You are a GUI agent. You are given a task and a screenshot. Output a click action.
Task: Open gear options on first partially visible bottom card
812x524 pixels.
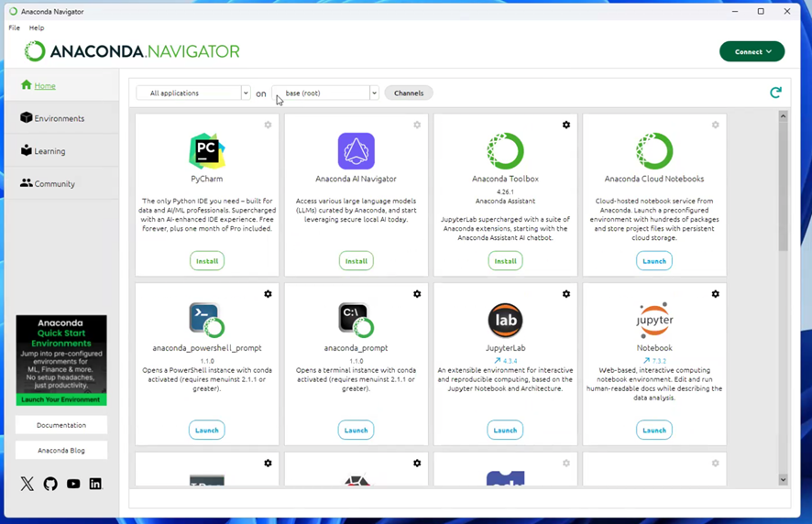coord(268,463)
